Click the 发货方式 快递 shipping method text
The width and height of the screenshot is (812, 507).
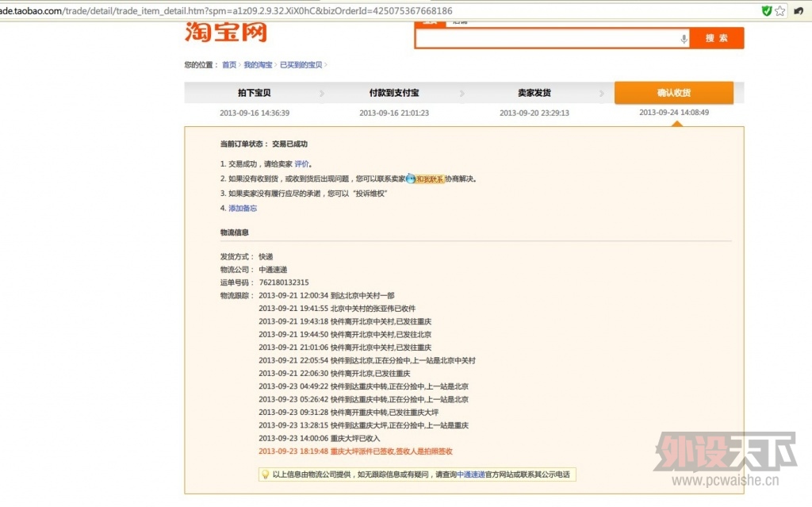coord(247,256)
